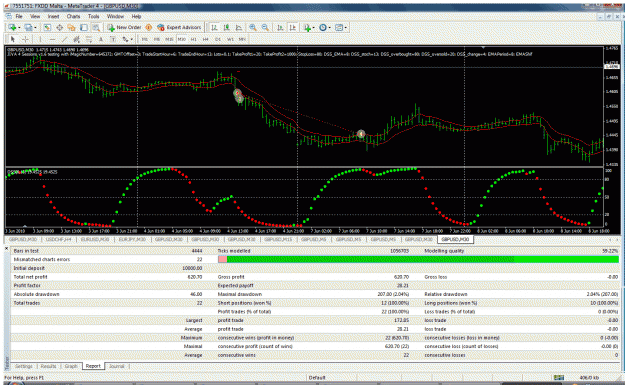Select the Crosshair tool
Screen dimensions: 625x385
coord(25,39)
